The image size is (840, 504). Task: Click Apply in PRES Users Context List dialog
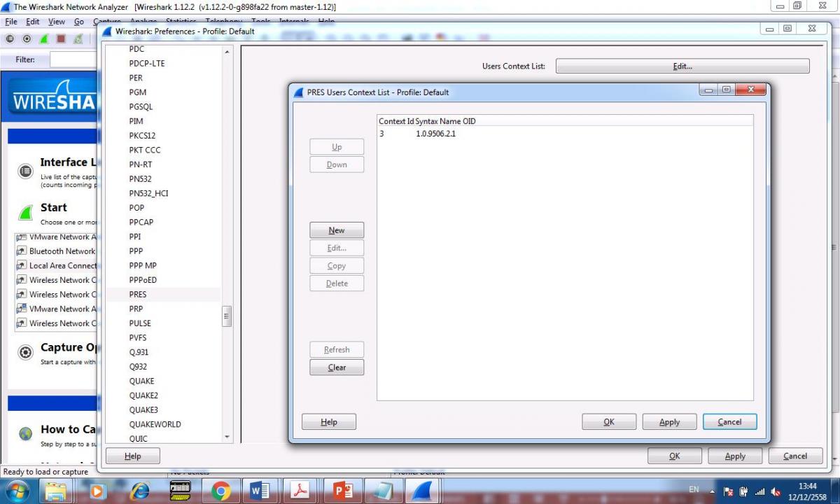point(670,422)
